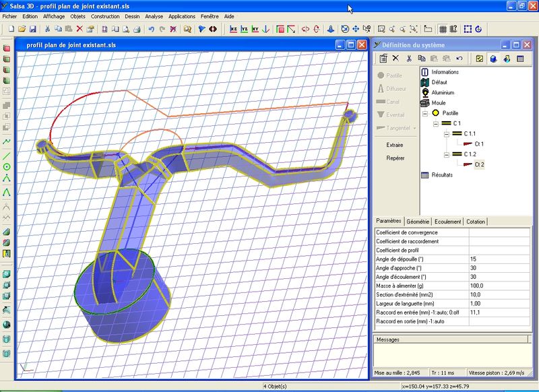
Task: Open the Fenêtre menu
Action: 210,16
